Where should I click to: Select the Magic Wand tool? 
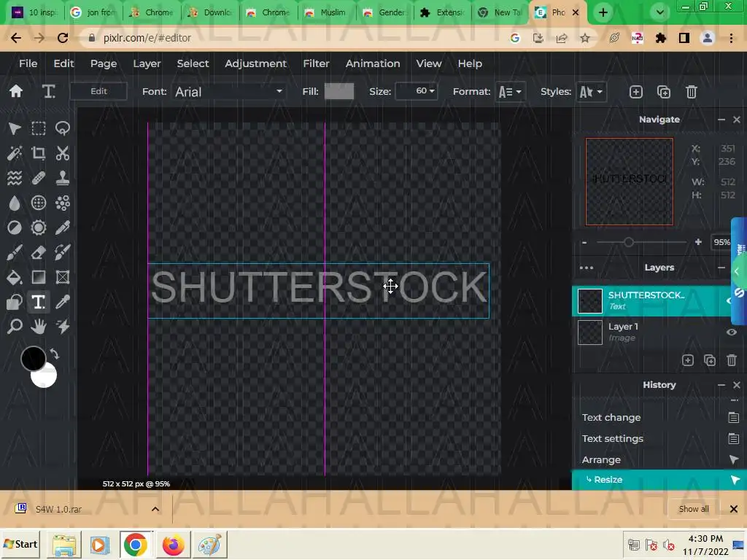pyautogui.click(x=15, y=153)
